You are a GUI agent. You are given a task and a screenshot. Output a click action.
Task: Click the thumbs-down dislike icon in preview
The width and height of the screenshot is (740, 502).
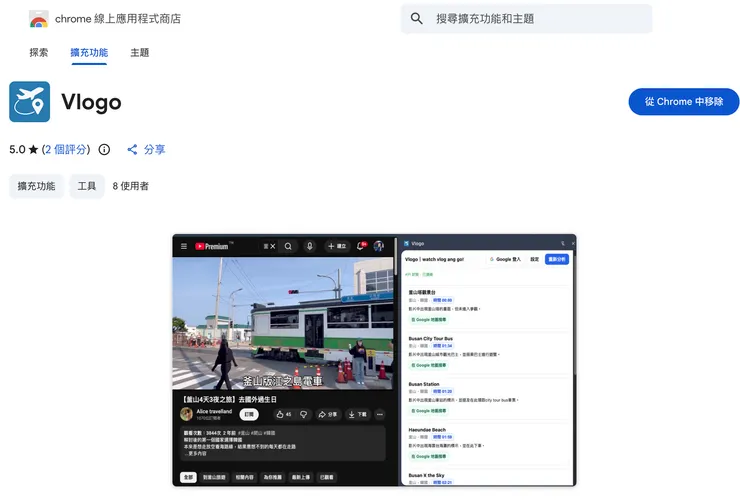pyautogui.click(x=303, y=414)
